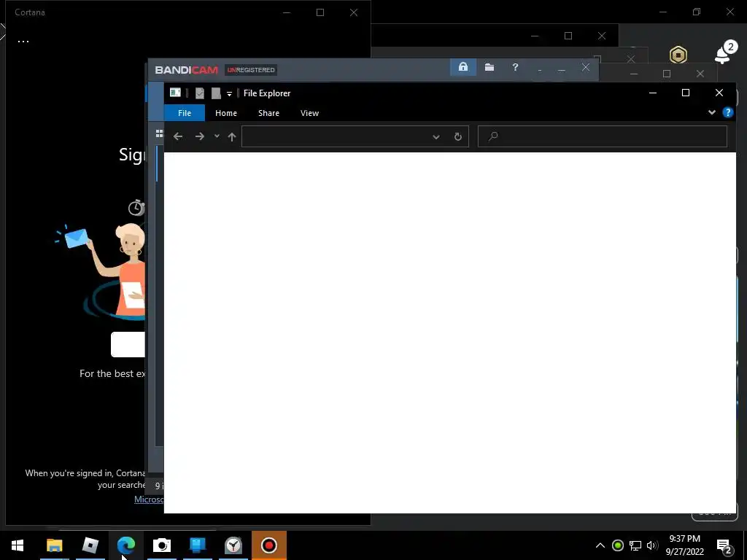Click the Cortana white sign-in button

pos(128,344)
